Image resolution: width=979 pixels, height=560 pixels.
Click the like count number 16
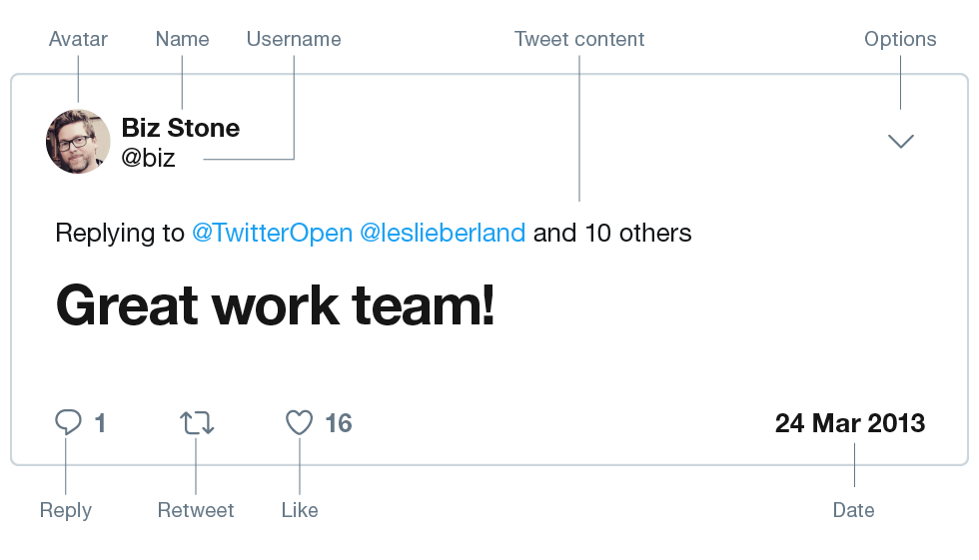pyautogui.click(x=339, y=423)
